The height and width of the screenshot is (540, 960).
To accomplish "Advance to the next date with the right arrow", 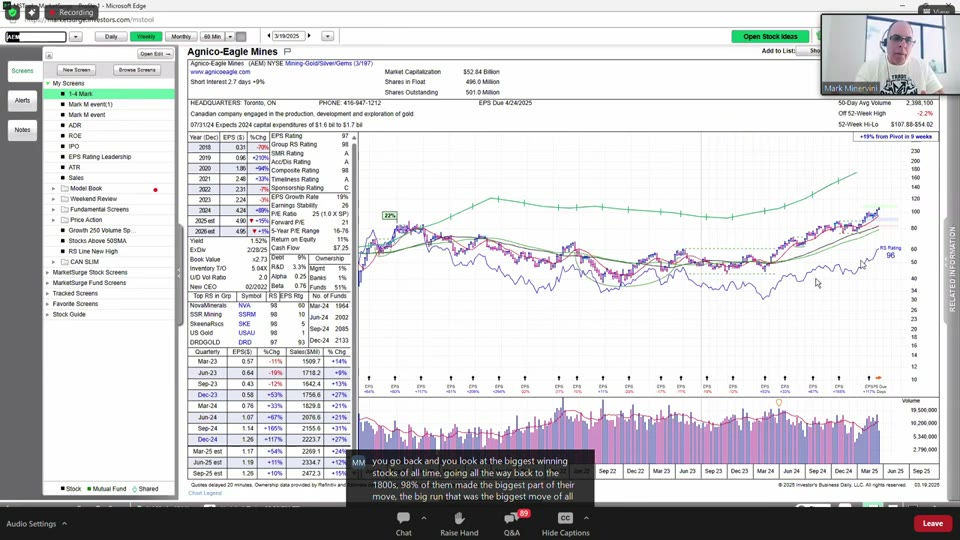I will point(309,36).
